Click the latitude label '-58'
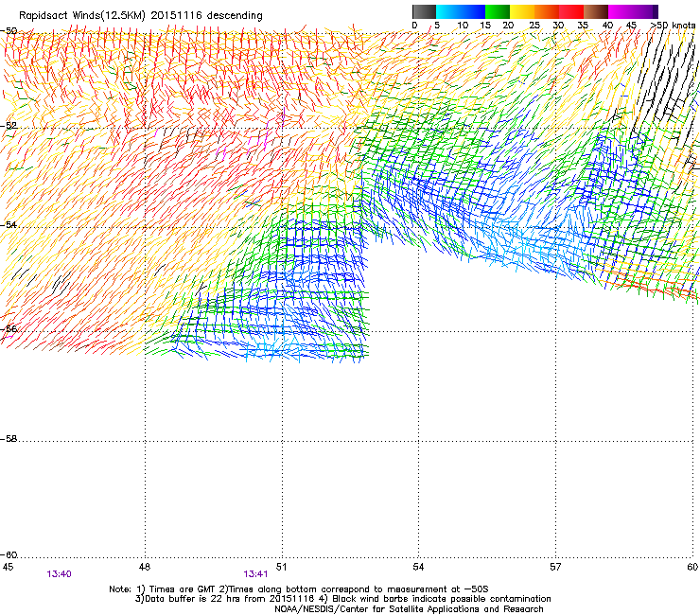 tap(9, 439)
